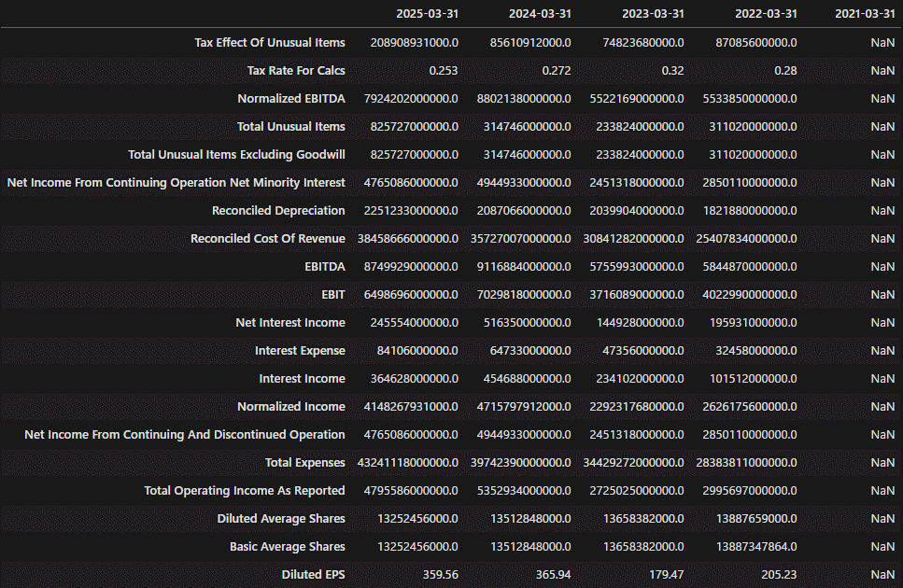Select the Tax Effect Of Unusual Items row label

[x=269, y=42]
